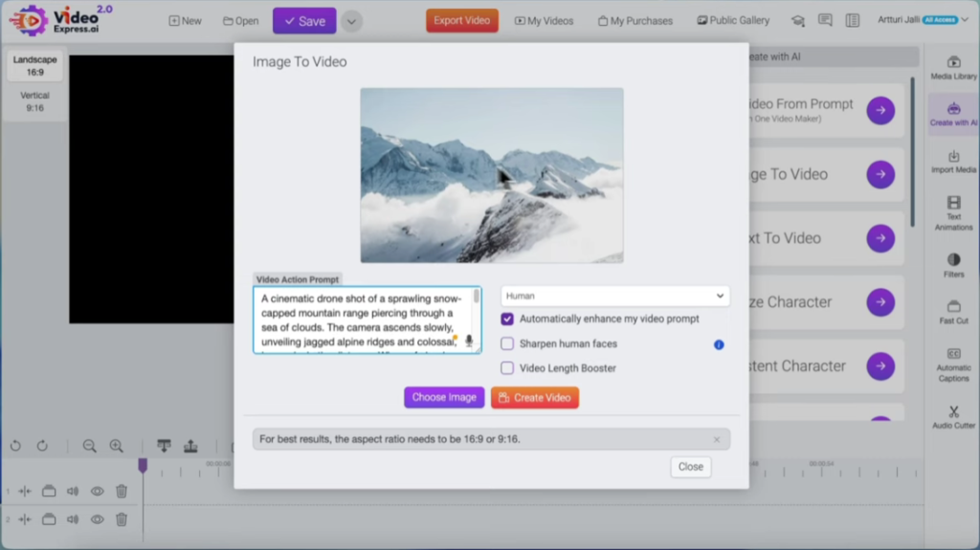Select Create with AI sidebar icon
980x550 pixels.
point(953,115)
